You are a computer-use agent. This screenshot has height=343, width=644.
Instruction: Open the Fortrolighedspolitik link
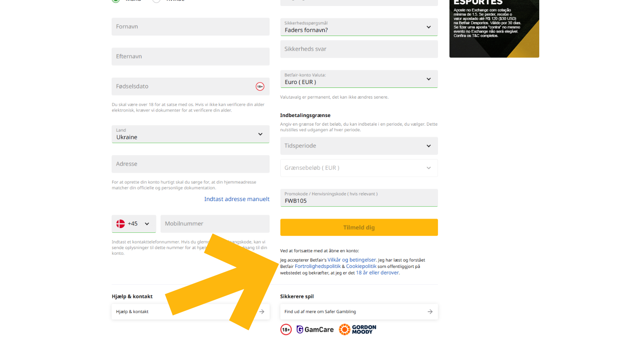point(318,266)
